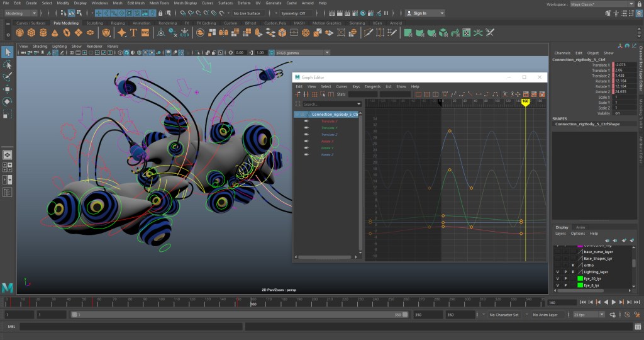The image size is (644, 340).
Task: Click the SVG shelf tool icon
Action: (x=145, y=32)
